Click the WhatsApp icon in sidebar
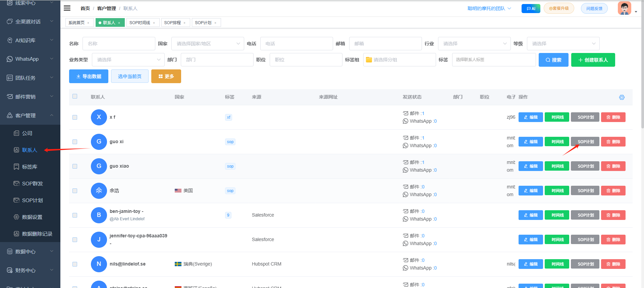This screenshot has width=644, height=288. (10, 59)
